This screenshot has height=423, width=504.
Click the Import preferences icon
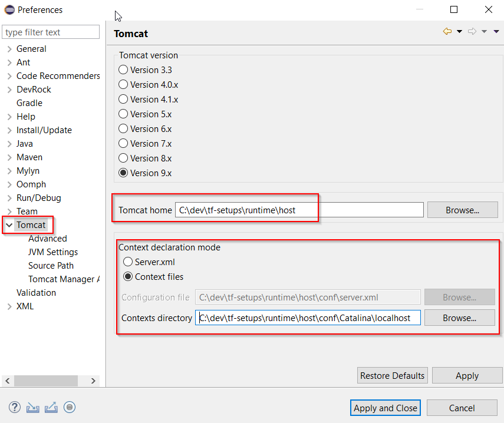(x=32, y=407)
